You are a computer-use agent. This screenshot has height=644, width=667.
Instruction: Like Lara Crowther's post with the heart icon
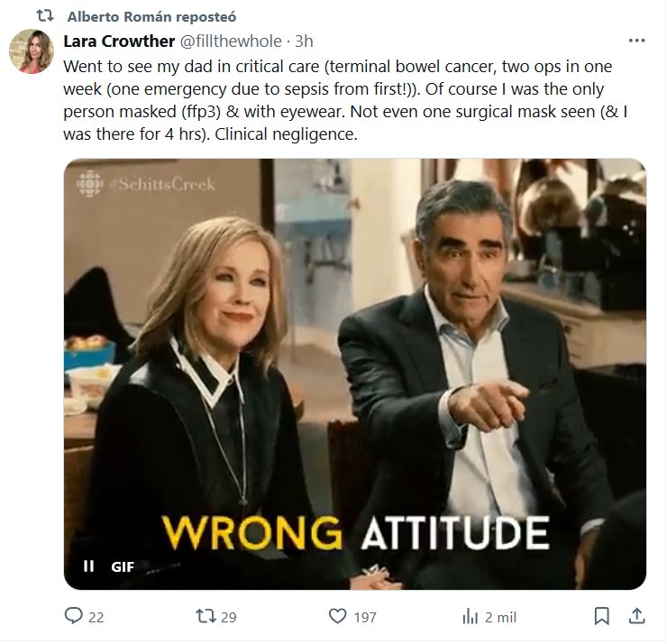tap(338, 617)
